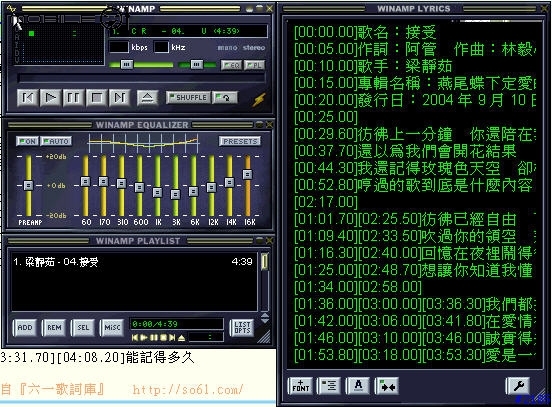Click the song position seek bar

(x=141, y=78)
